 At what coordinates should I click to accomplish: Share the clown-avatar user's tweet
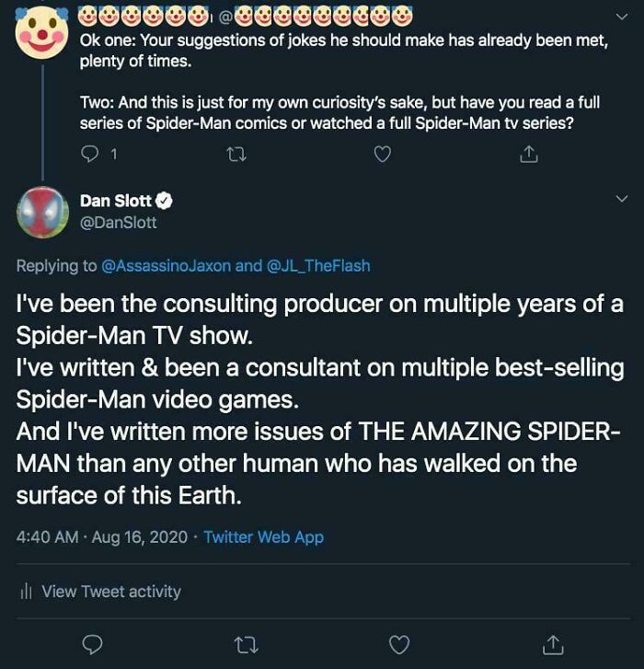528,156
